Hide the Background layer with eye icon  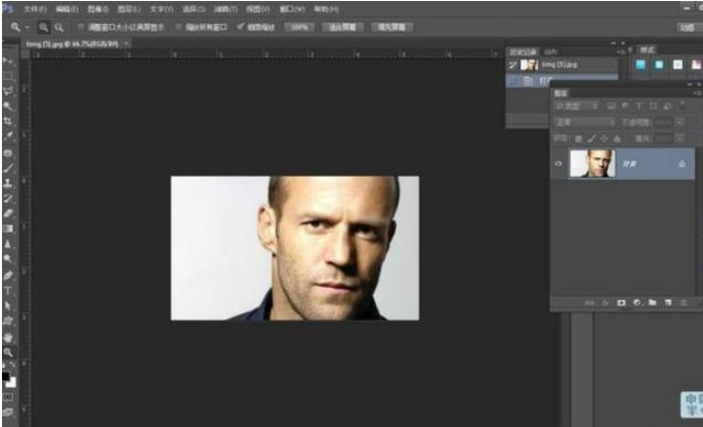point(559,164)
